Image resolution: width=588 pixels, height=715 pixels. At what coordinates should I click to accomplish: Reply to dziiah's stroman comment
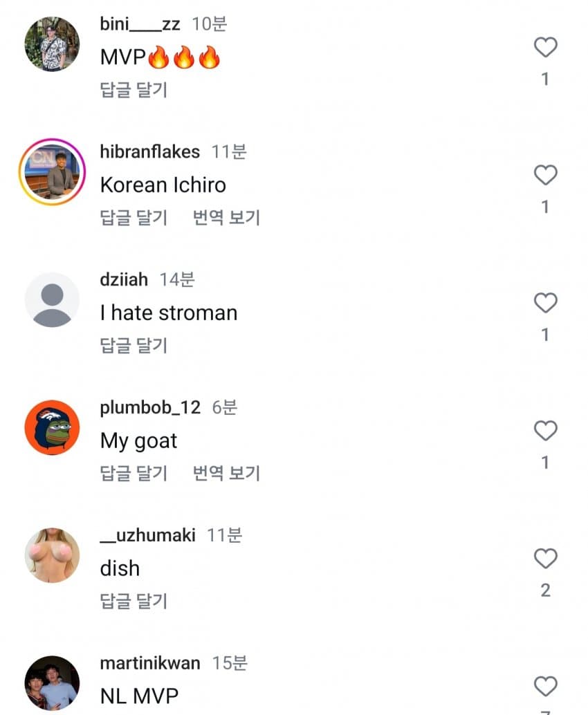click(134, 345)
